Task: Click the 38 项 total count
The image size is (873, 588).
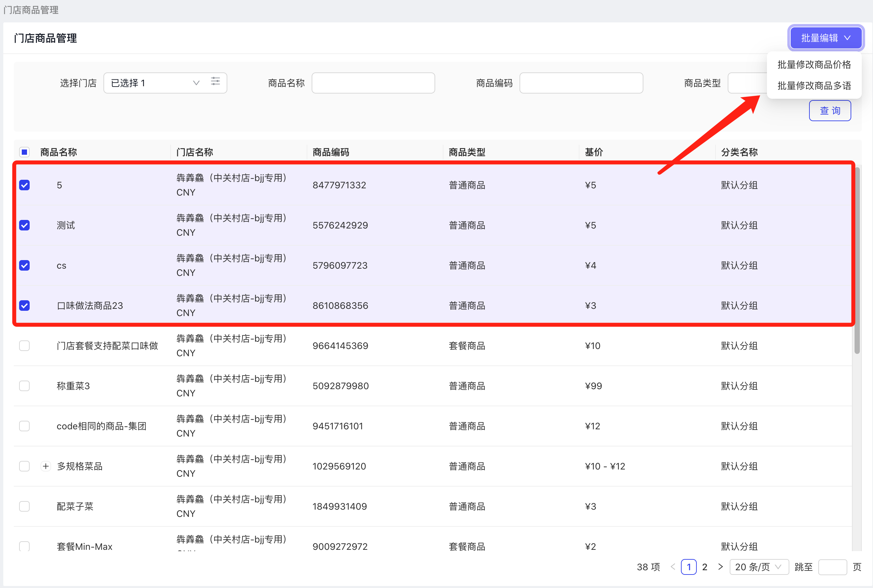Action: click(x=648, y=567)
